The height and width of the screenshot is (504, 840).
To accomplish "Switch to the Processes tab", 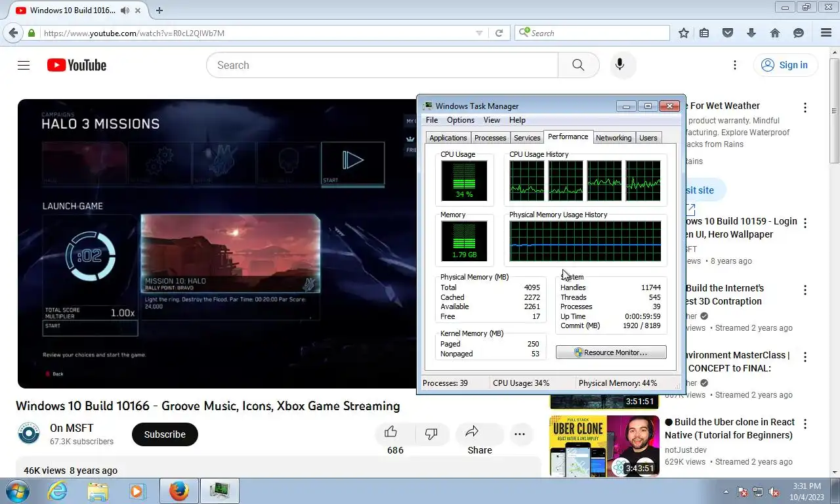I will (x=490, y=138).
